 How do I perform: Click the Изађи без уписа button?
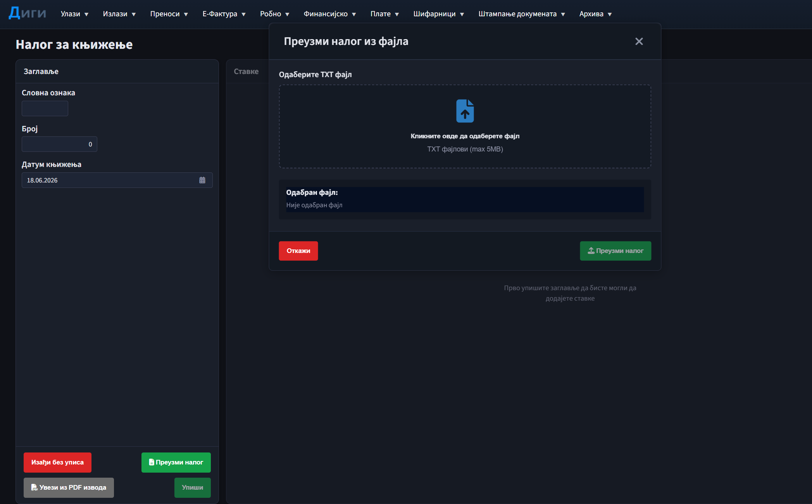tap(57, 463)
